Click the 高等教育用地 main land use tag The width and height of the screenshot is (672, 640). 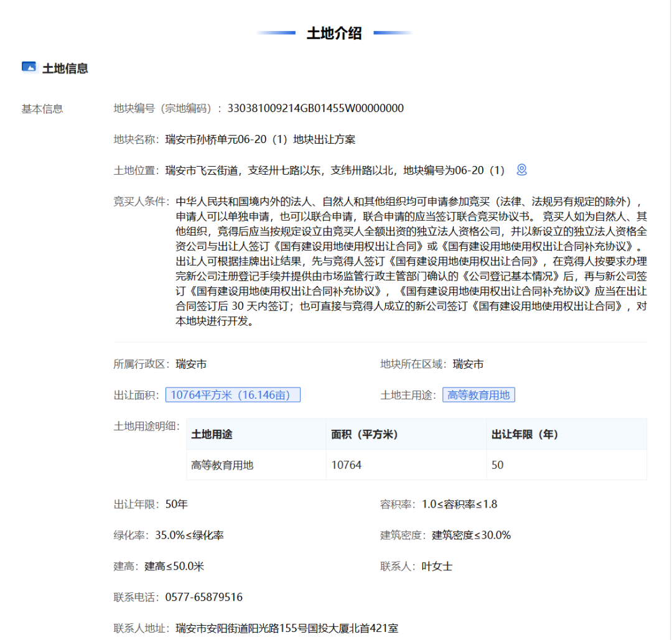[x=478, y=395]
